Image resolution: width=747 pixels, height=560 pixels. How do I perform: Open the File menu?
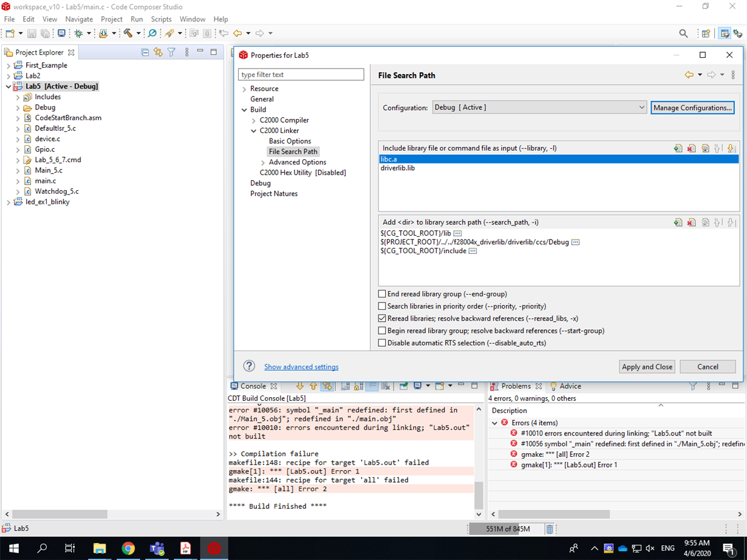pos(9,19)
